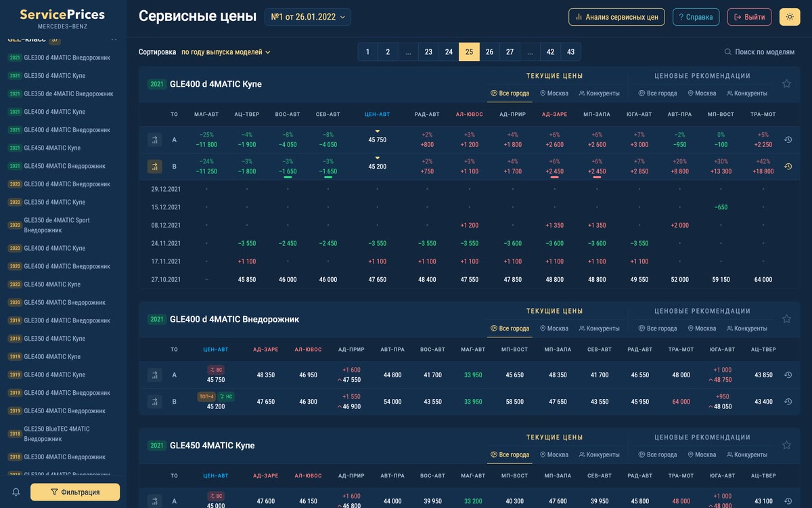Expand price arrow at 48 050 ЮГА-АВТ, Внедорожник row B

710,407
